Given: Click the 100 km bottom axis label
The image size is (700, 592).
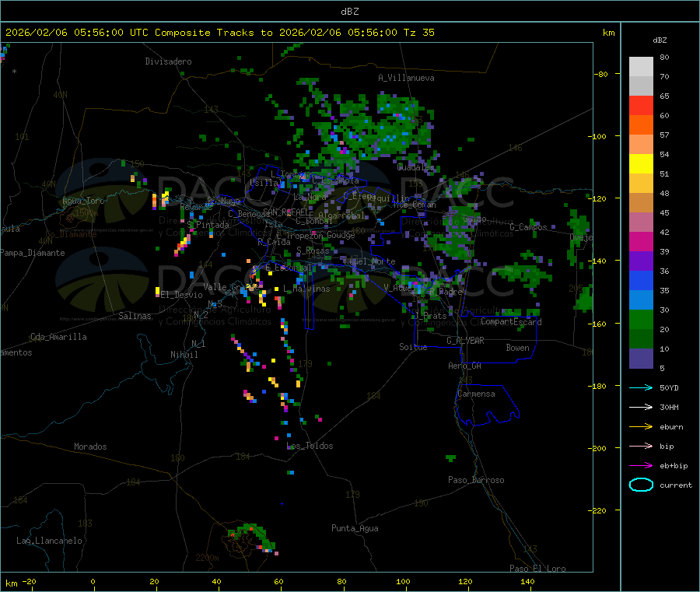Looking at the screenshot, I should 403,581.
